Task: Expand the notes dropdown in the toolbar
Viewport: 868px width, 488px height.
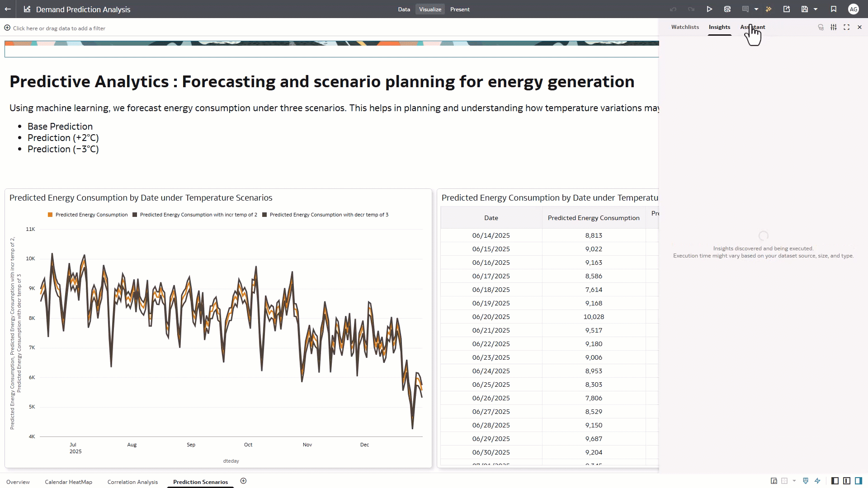Action: click(756, 9)
